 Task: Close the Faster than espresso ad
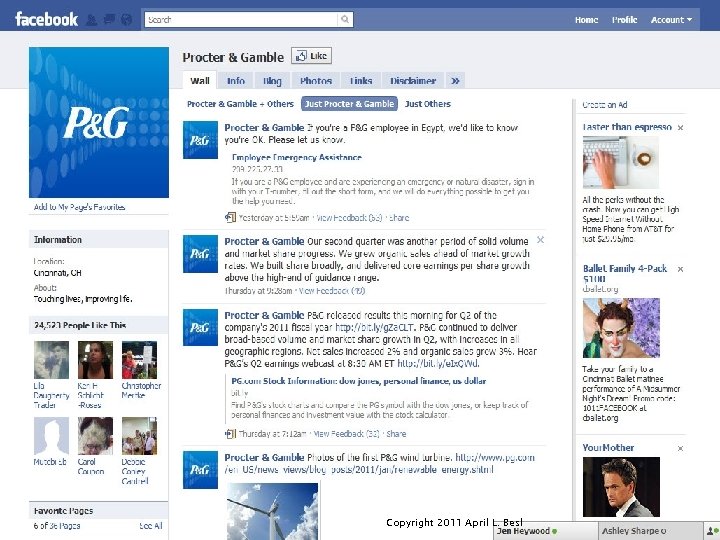click(681, 128)
